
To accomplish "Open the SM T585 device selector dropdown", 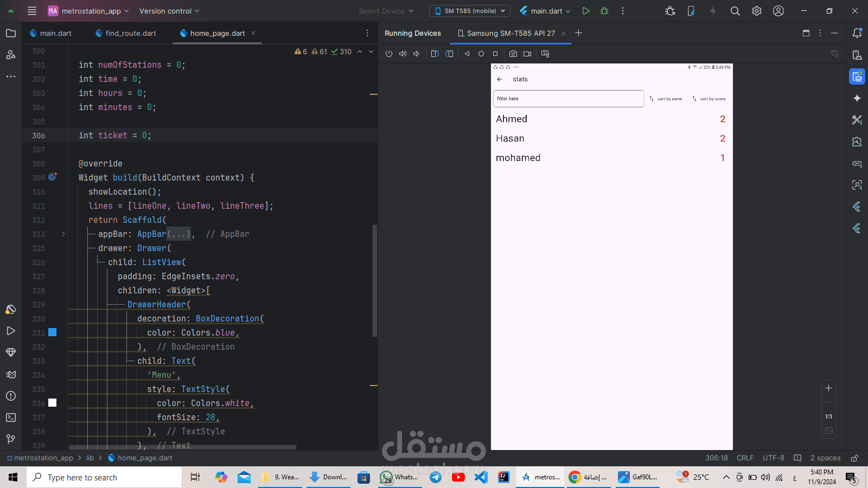I will pyautogui.click(x=470, y=11).
